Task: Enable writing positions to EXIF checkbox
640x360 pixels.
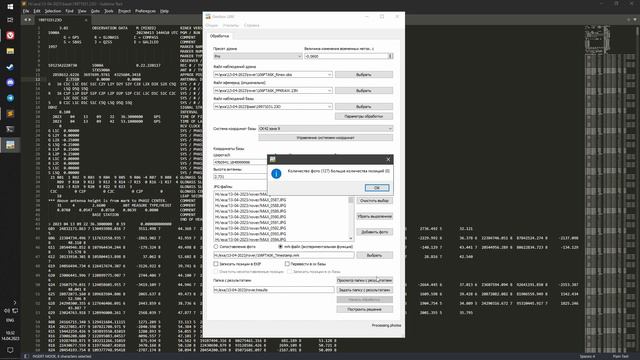Action: click(x=216, y=264)
